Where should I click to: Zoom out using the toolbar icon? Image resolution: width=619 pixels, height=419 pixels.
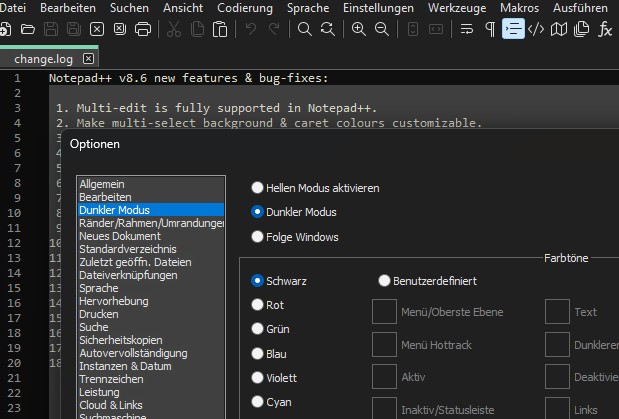coord(381,28)
